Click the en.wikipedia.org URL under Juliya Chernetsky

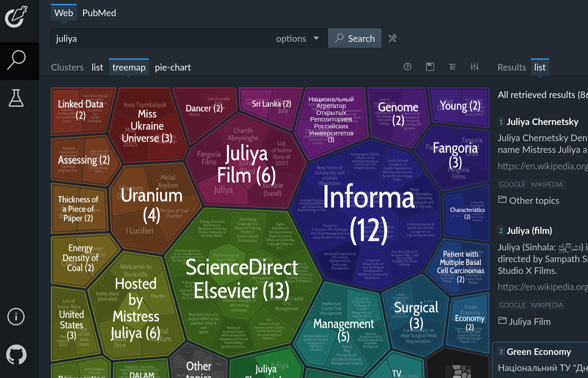pos(543,166)
